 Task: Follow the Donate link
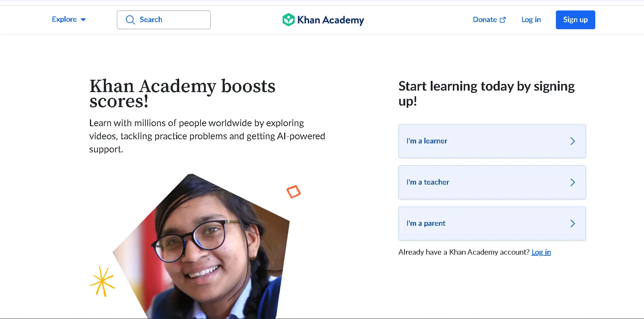[485, 20]
